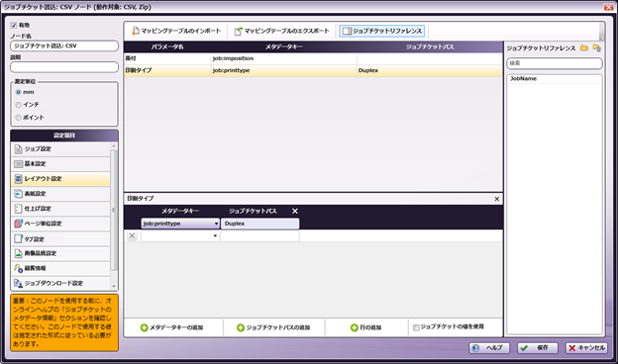618x364 pixels.
Task: Click the ジョブダウンロード設定 icon
Action: click(x=18, y=283)
